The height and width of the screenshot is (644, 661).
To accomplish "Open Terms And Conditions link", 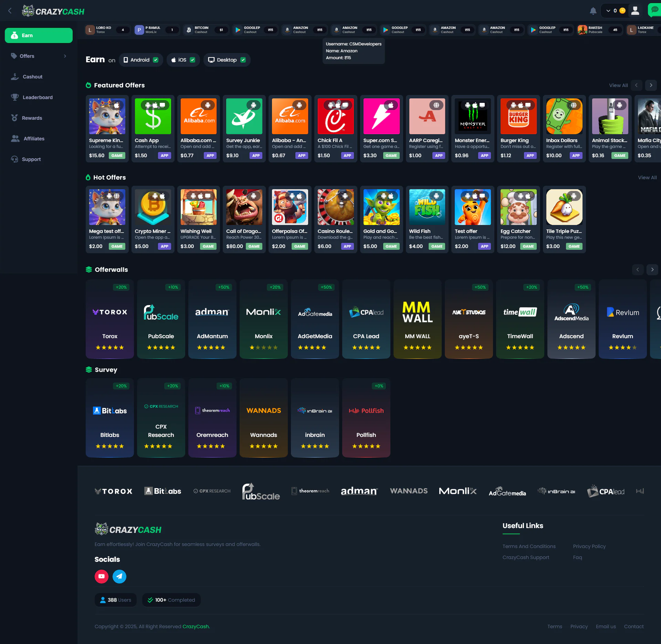I will tap(529, 546).
